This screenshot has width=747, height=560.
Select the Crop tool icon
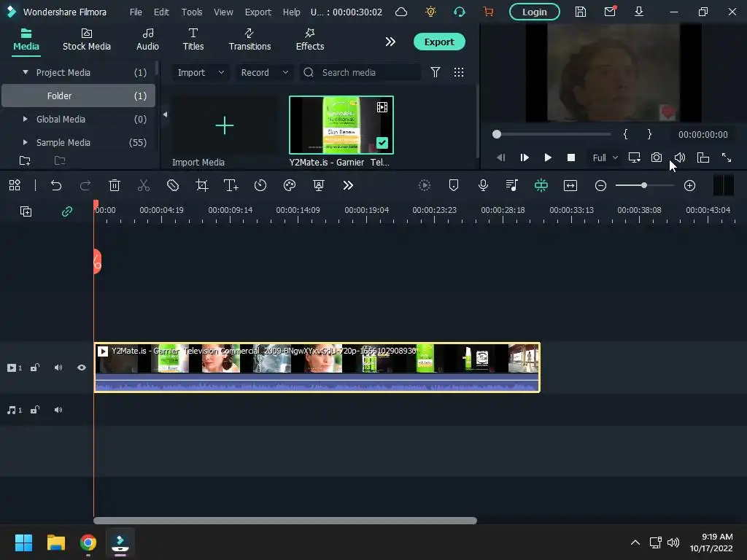tap(202, 185)
